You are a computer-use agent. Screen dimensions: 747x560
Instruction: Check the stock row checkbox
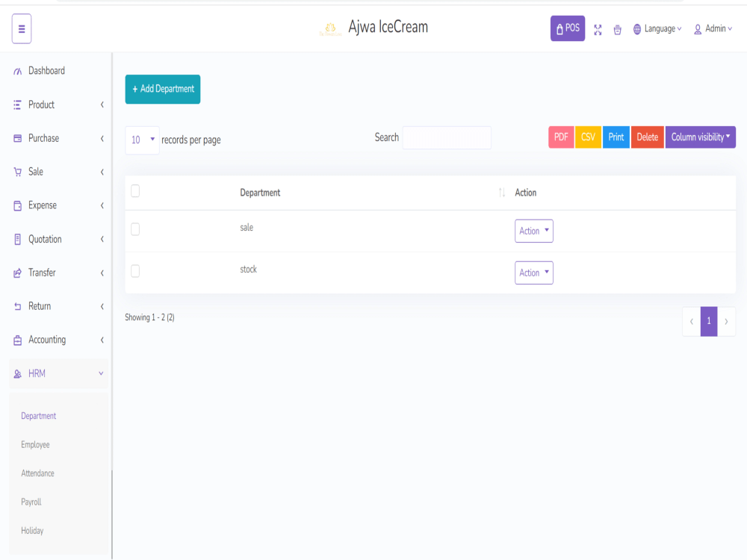click(135, 271)
